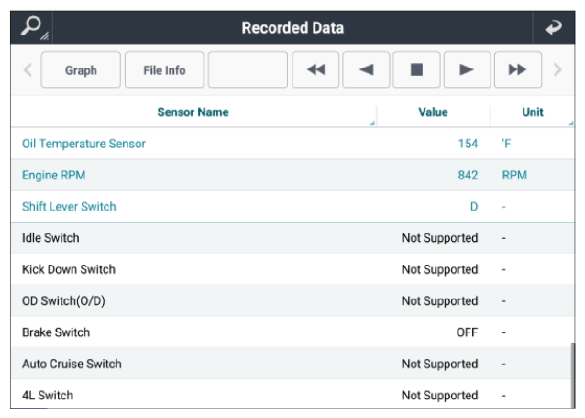Click the OFF value for Brake Switch
The image size is (585, 418).
click(467, 332)
